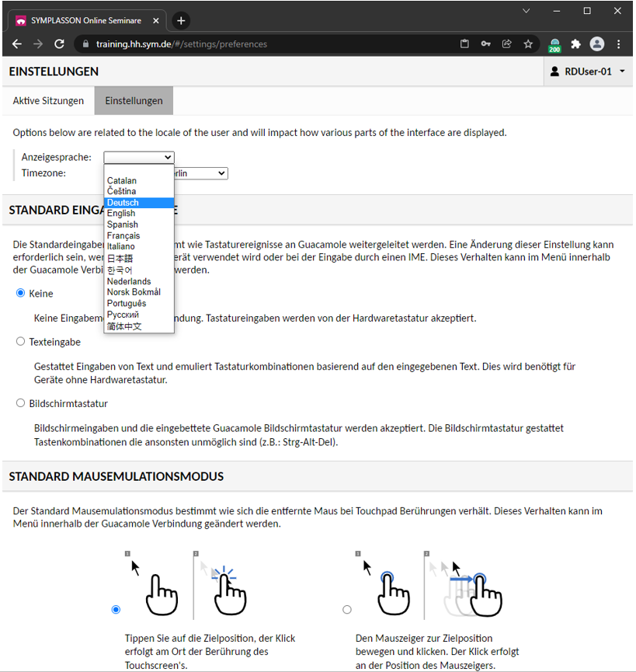Select the SYMPLASSON Online Seminare tab
This screenshot has height=672, width=636.
(x=85, y=20)
